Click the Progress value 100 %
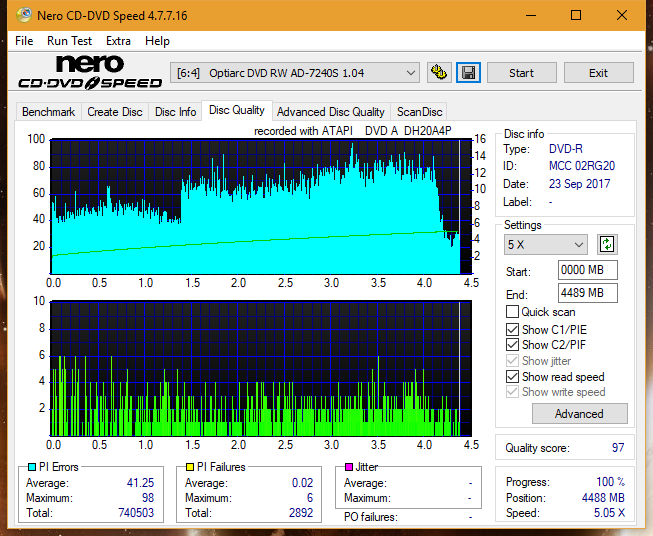 [x=611, y=482]
